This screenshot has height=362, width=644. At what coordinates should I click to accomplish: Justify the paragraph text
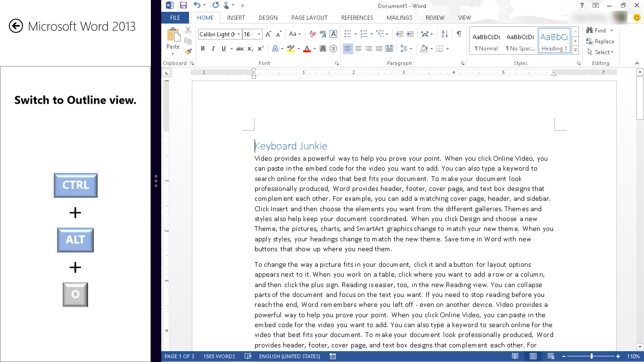[x=379, y=49]
